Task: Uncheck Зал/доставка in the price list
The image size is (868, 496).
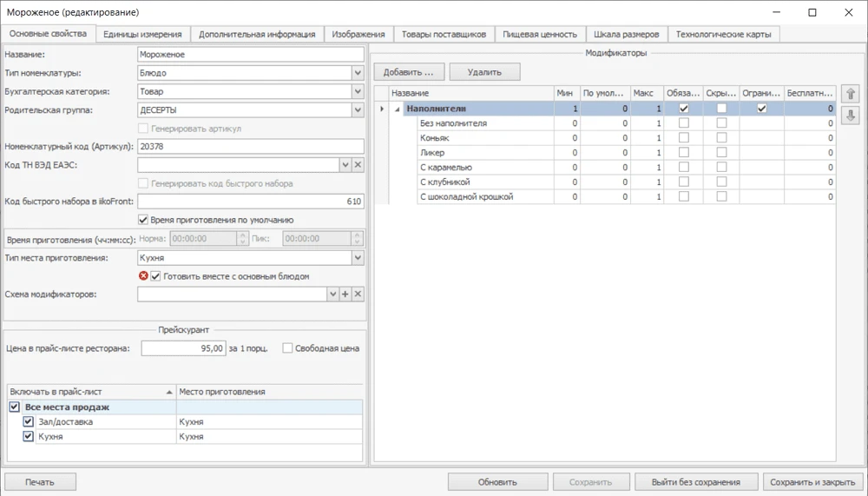Action: coord(28,421)
